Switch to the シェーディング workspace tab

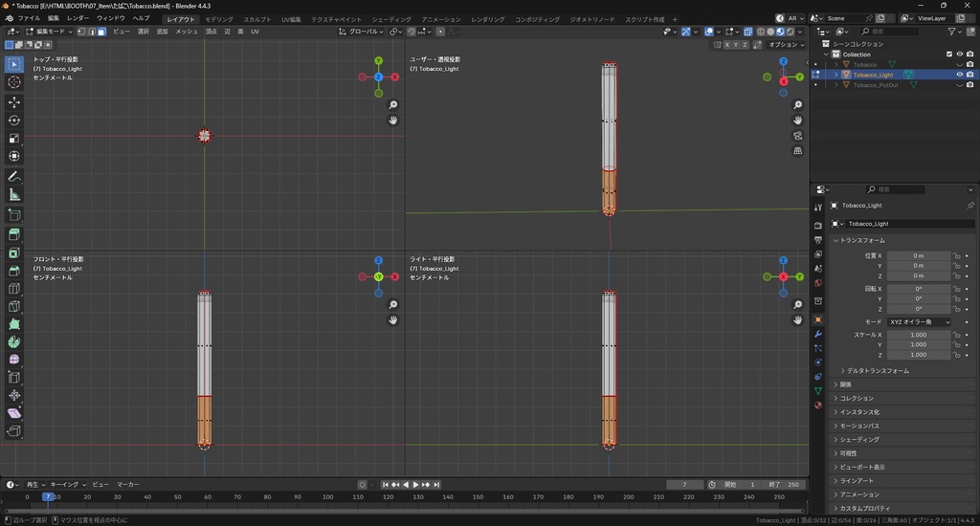coord(391,19)
